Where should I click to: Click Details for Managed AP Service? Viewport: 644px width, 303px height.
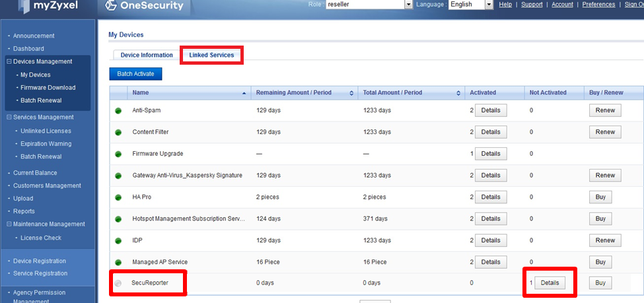pos(491,262)
